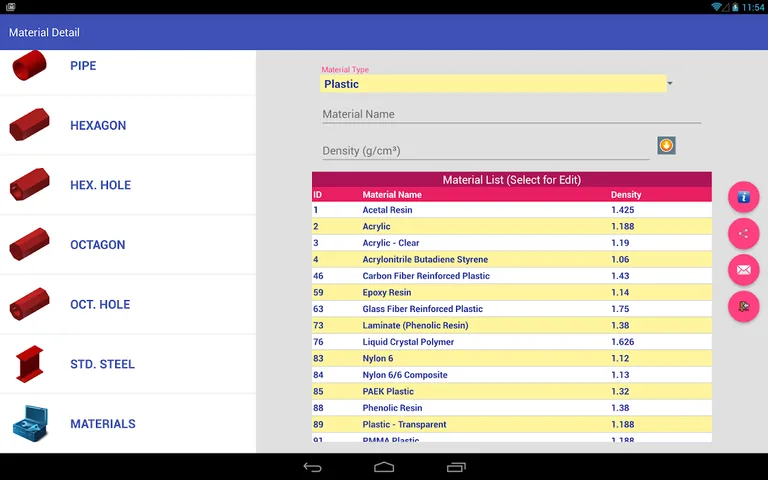Click the red octagon bar icon
768x480 pixels.
[x=29, y=244]
